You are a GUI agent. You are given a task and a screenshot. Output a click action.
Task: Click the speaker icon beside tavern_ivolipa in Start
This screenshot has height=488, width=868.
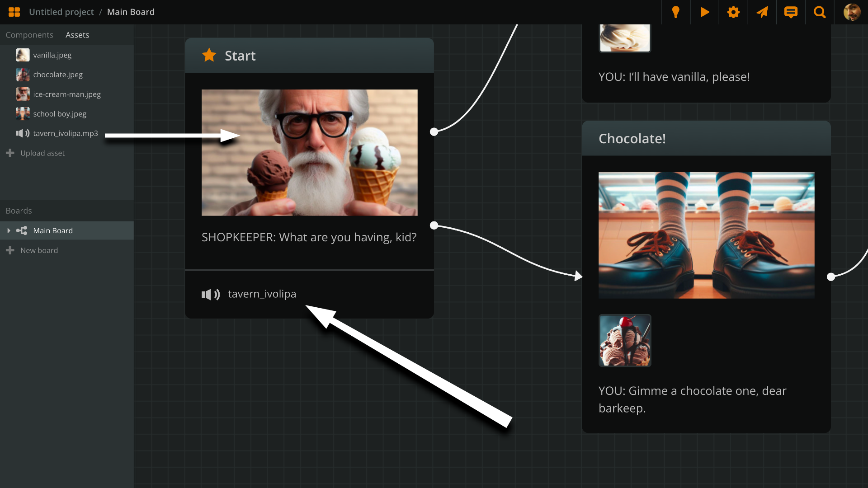point(211,295)
